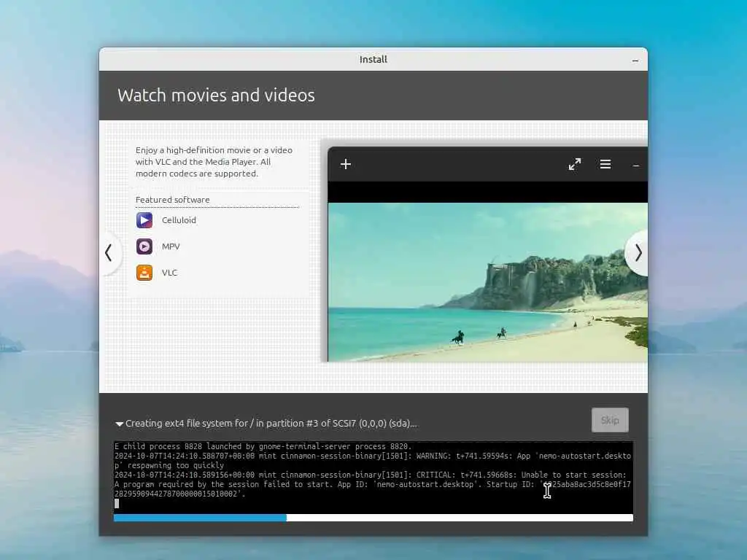This screenshot has width=747, height=560.
Task: Click the "Creating ext4 file system" status text
Action: (271, 424)
